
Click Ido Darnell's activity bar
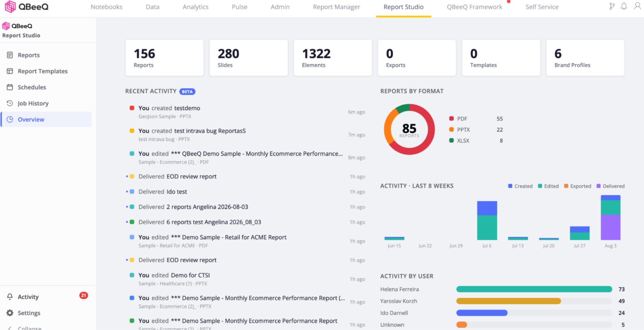(482, 313)
